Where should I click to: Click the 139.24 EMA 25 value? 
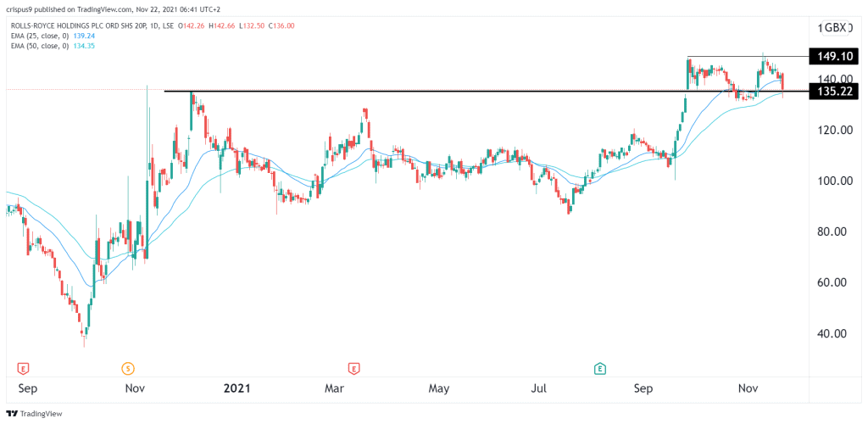86,37
